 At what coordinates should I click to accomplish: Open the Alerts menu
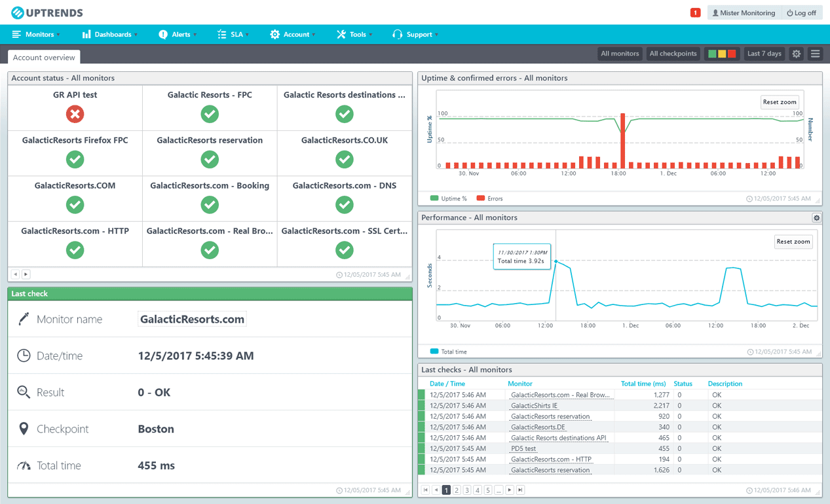click(177, 35)
